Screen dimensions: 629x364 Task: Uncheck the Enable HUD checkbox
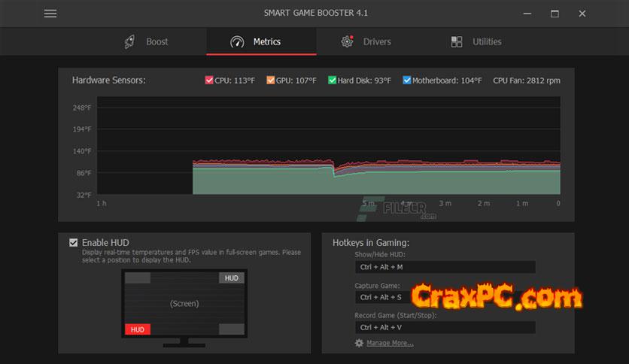tap(73, 242)
